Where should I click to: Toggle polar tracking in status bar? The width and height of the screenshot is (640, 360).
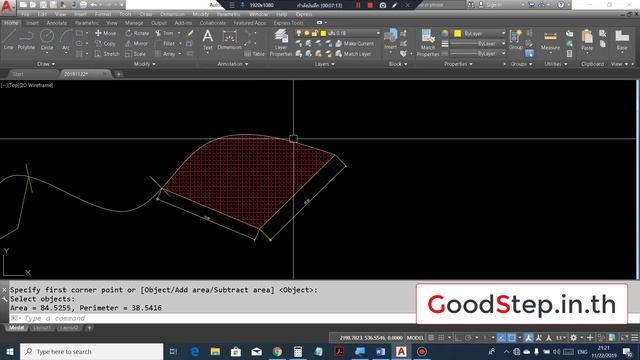(x=468, y=338)
